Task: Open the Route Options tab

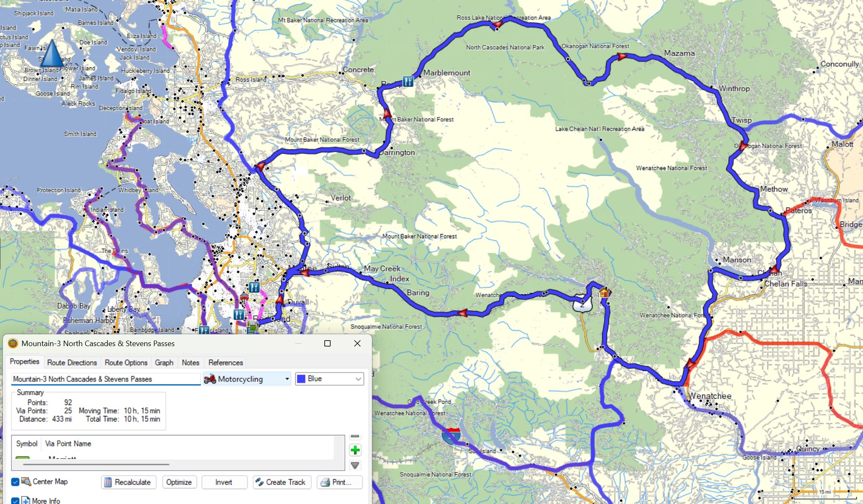Action: point(126,363)
